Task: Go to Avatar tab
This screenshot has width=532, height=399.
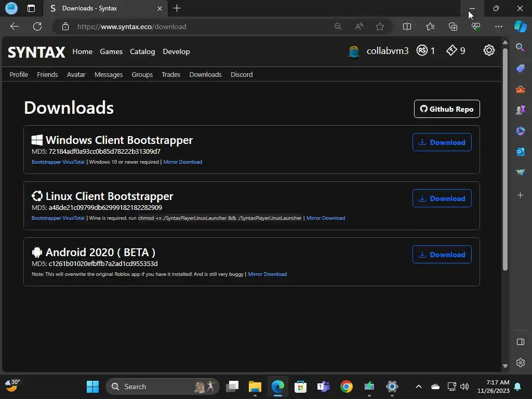Action: [x=76, y=75]
